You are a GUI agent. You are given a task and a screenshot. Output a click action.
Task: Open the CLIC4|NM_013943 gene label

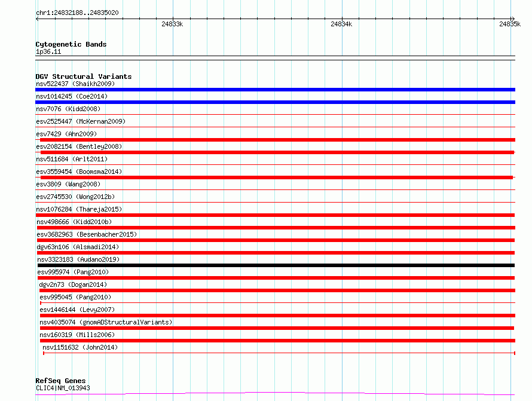coord(63,388)
